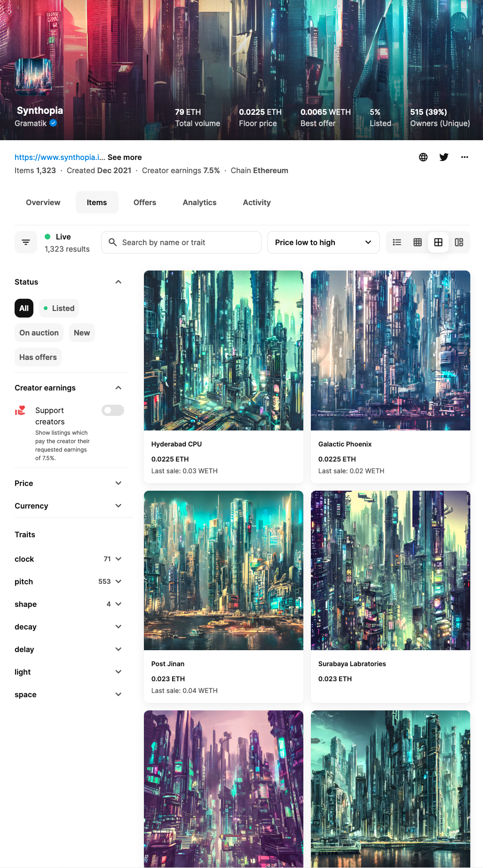Click the Surabaya Labratories title

[352, 664]
